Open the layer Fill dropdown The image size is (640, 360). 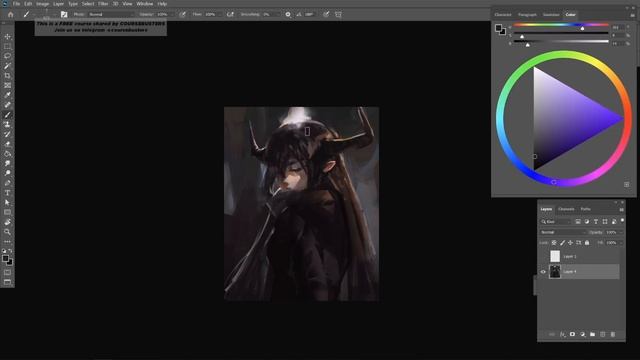tap(621, 243)
